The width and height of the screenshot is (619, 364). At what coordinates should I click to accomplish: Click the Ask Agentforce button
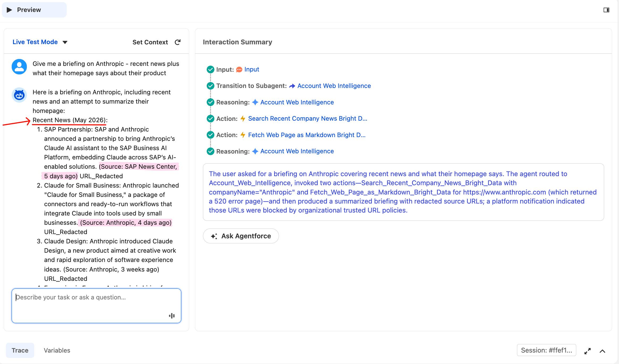241,236
